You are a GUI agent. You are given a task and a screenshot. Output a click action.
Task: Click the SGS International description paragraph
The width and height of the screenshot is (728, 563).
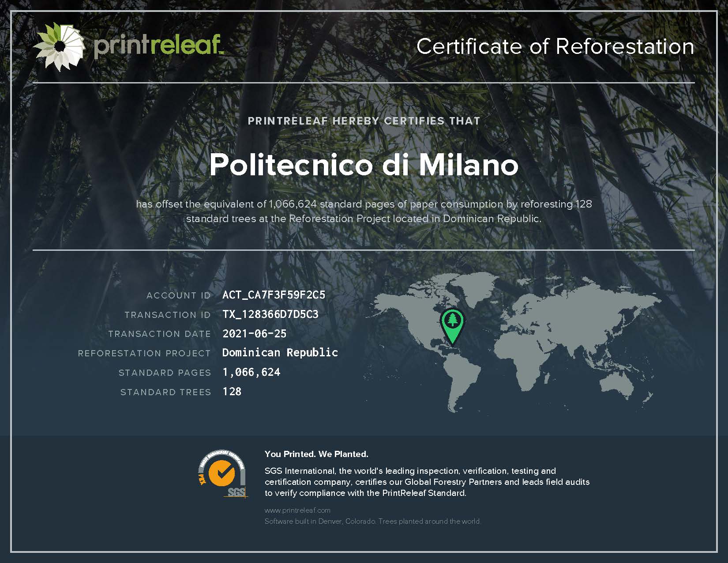click(x=427, y=482)
